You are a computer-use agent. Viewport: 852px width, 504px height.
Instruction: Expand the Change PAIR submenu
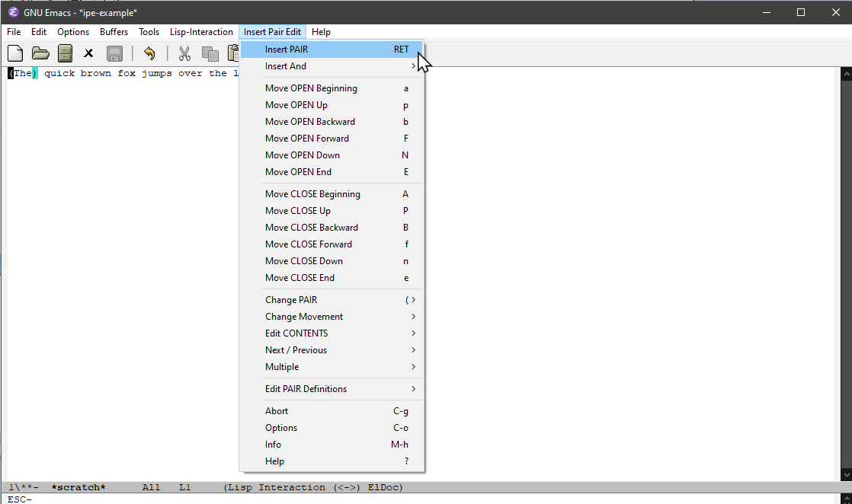[332, 300]
